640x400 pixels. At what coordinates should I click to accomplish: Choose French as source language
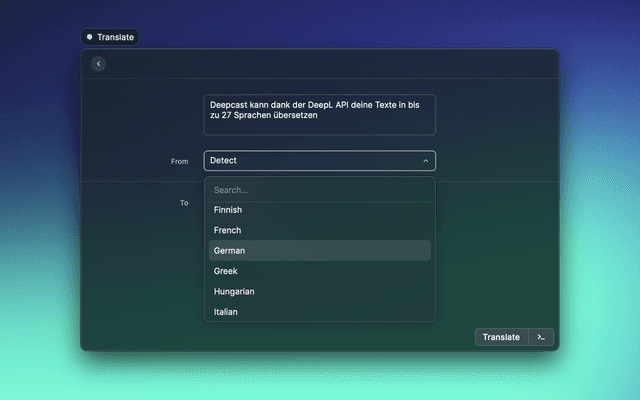(x=227, y=230)
